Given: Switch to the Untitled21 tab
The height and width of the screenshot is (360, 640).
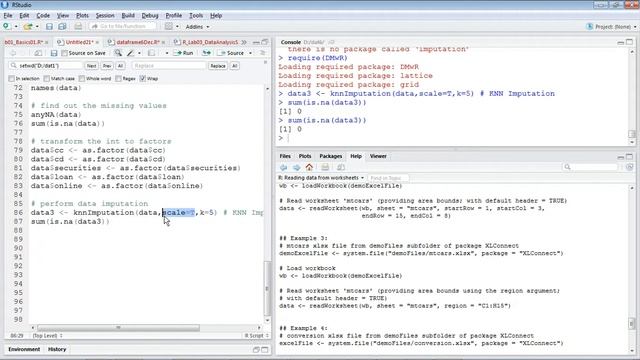Looking at the screenshot, I should 79,42.
